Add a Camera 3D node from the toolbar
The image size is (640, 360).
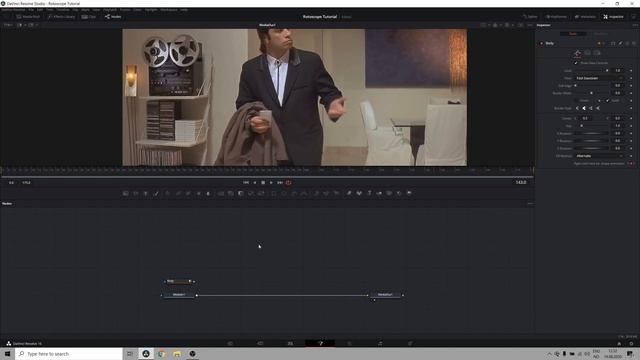click(389, 193)
